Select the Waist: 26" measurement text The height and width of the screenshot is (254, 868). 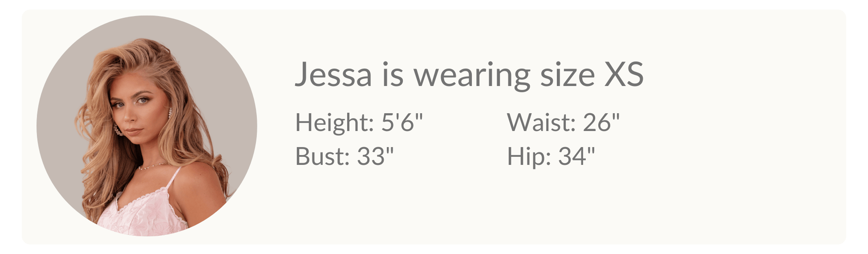coord(563,122)
